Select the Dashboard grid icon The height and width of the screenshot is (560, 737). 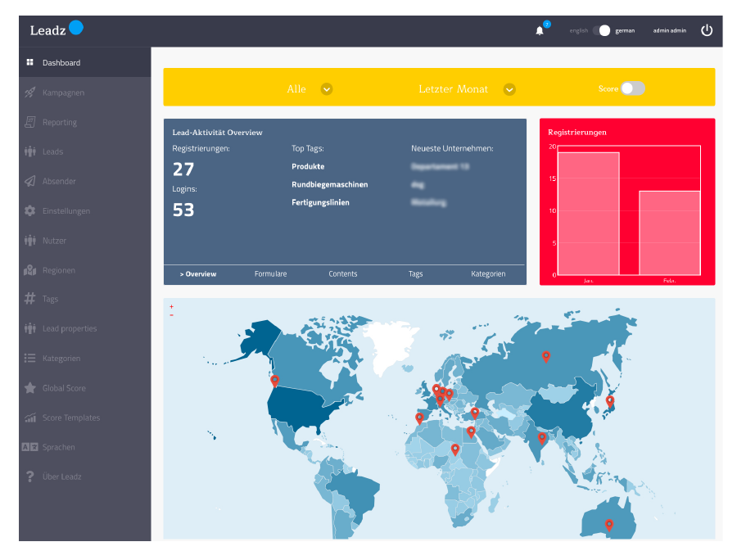[30, 62]
